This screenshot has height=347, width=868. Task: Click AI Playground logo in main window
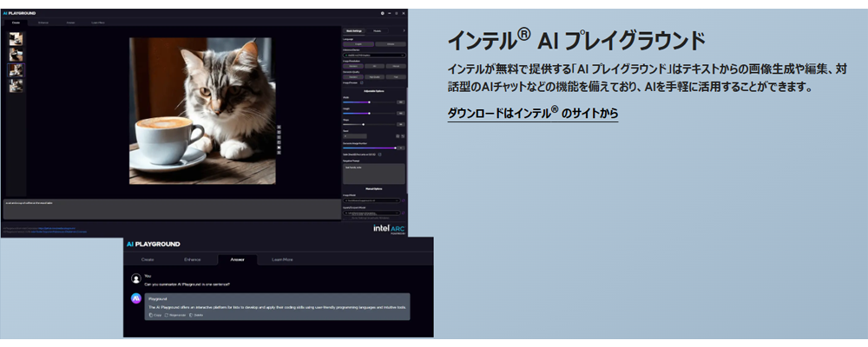pos(20,13)
